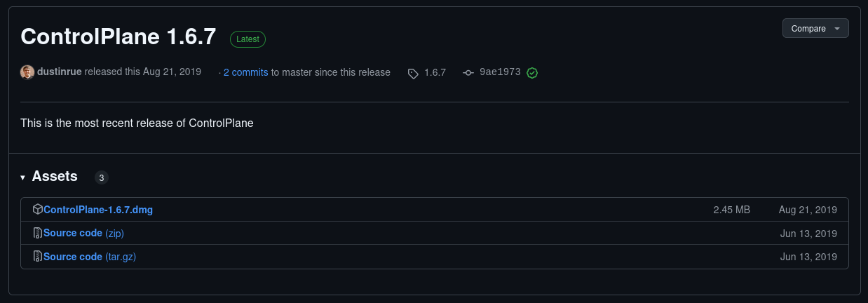
Task: Collapse the Assets section triangle
Action: pos(23,177)
